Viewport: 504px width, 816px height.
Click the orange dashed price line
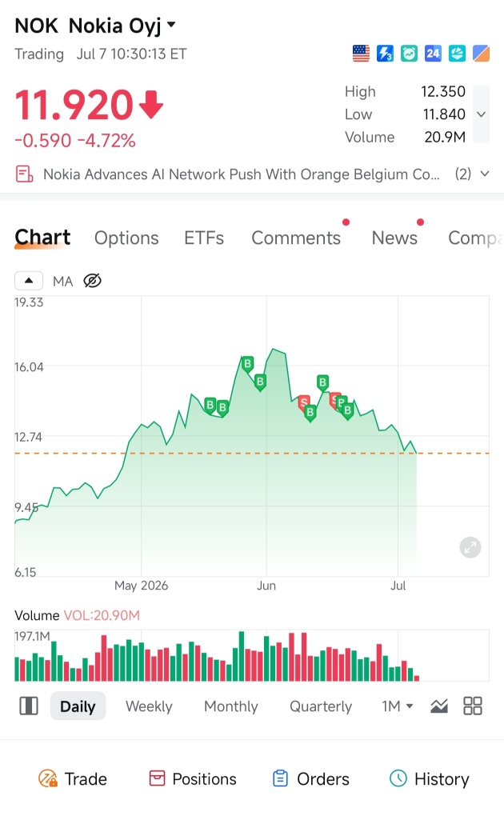[x=252, y=454]
